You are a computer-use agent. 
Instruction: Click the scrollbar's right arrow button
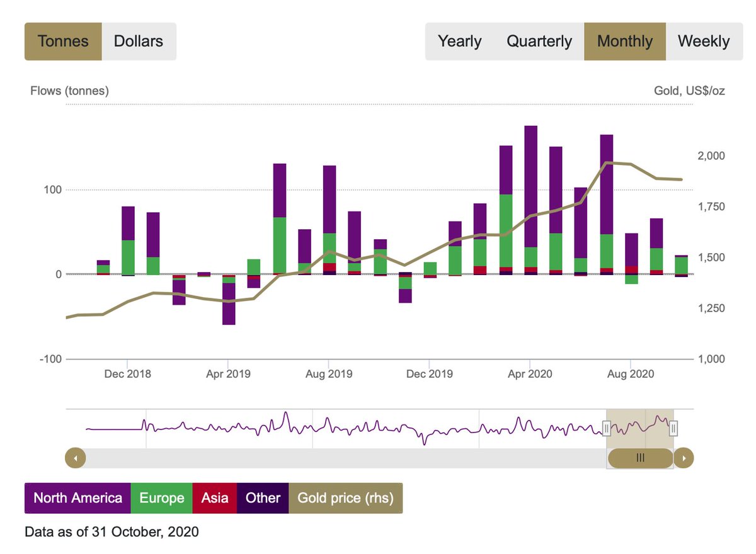pyautogui.click(x=684, y=458)
